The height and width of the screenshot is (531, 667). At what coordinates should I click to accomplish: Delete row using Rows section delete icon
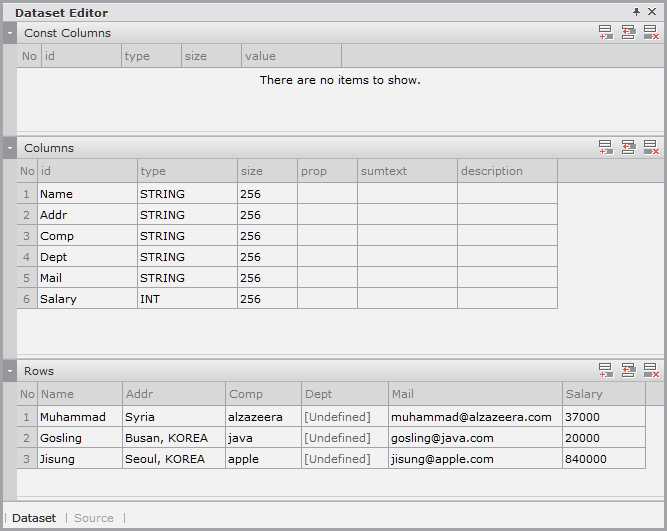(650, 371)
